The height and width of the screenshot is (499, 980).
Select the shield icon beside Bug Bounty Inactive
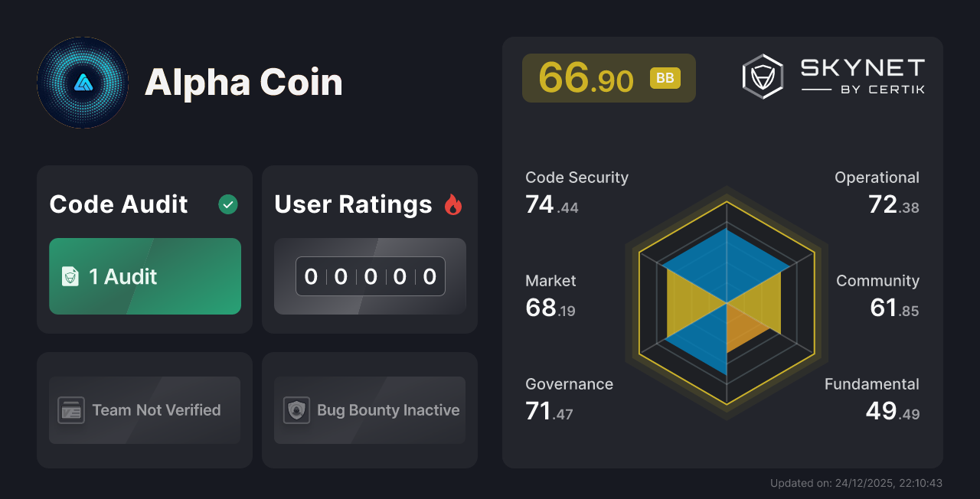pyautogui.click(x=298, y=410)
